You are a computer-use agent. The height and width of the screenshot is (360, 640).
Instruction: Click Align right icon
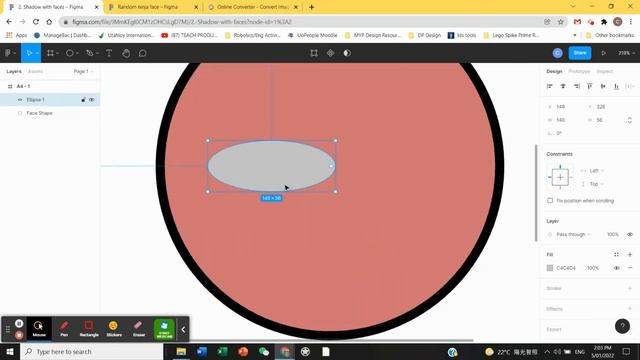576,86
